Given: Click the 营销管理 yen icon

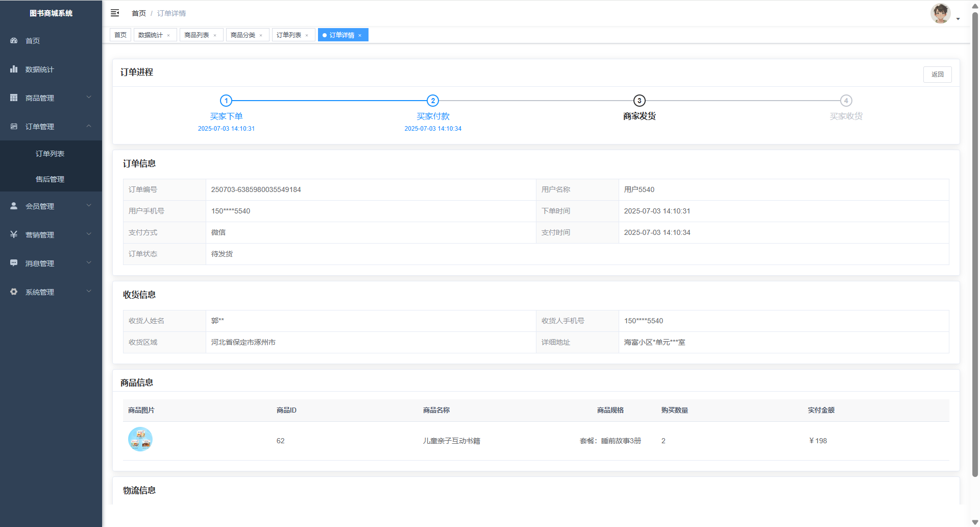Looking at the screenshot, I should coord(14,234).
